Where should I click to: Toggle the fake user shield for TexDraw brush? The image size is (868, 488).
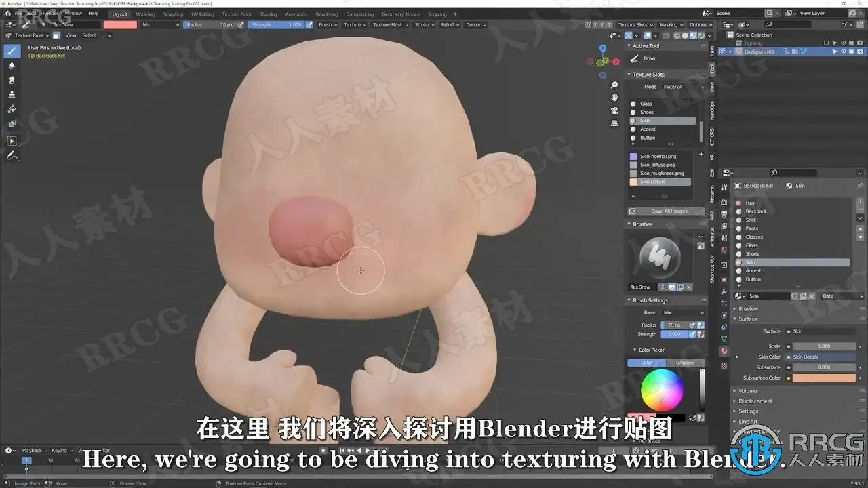click(671, 287)
